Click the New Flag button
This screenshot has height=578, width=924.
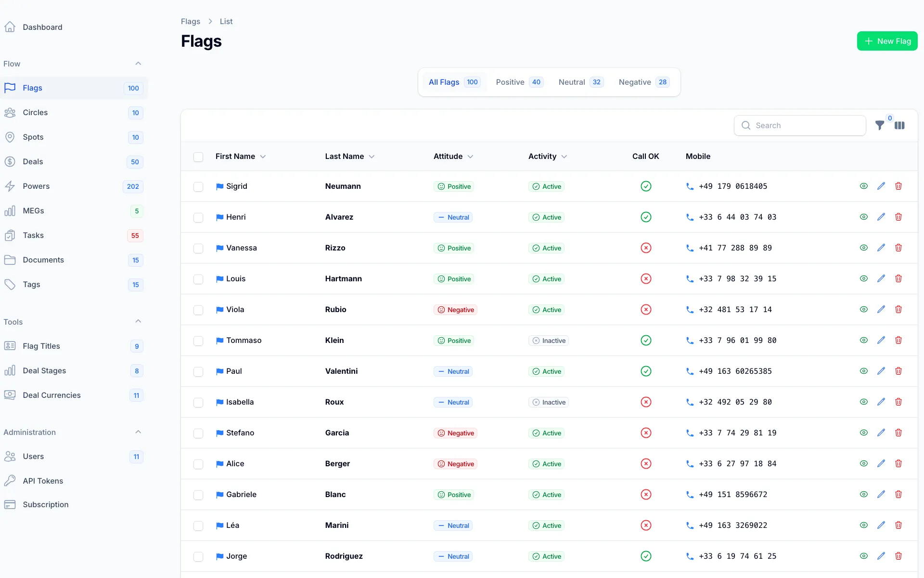[887, 41]
